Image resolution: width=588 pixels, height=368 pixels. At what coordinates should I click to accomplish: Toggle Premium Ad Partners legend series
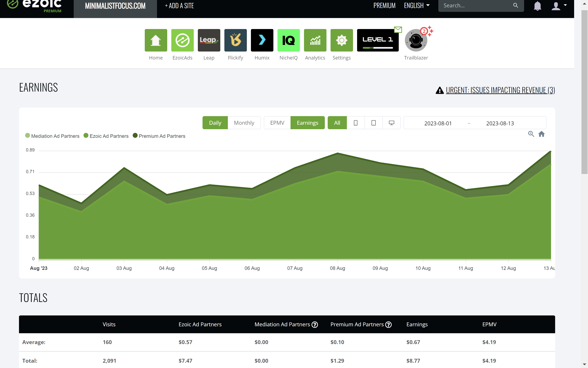pyautogui.click(x=159, y=136)
